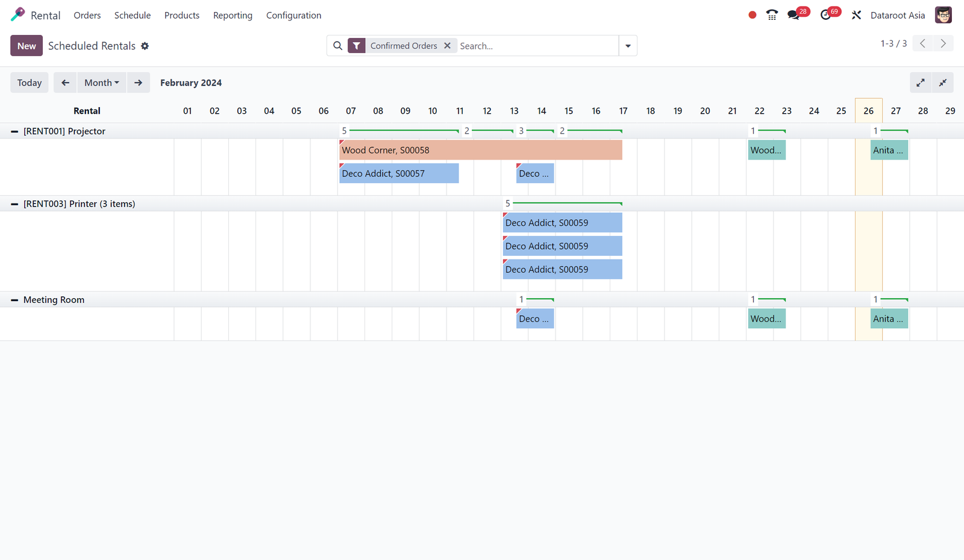Open the Month scale dropdown

pyautogui.click(x=102, y=82)
